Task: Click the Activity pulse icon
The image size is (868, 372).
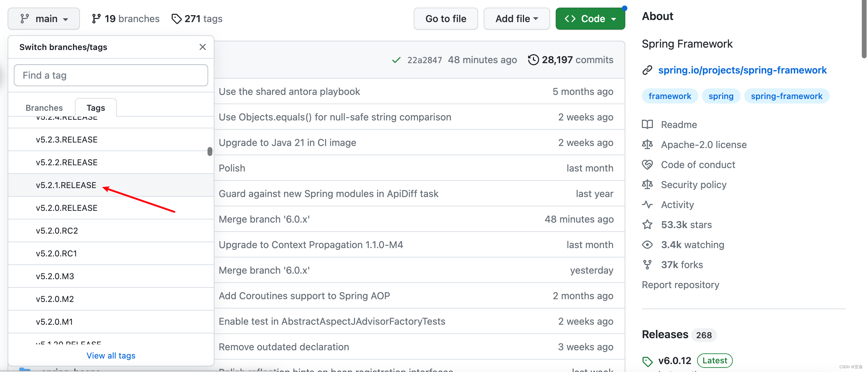Action: click(647, 204)
